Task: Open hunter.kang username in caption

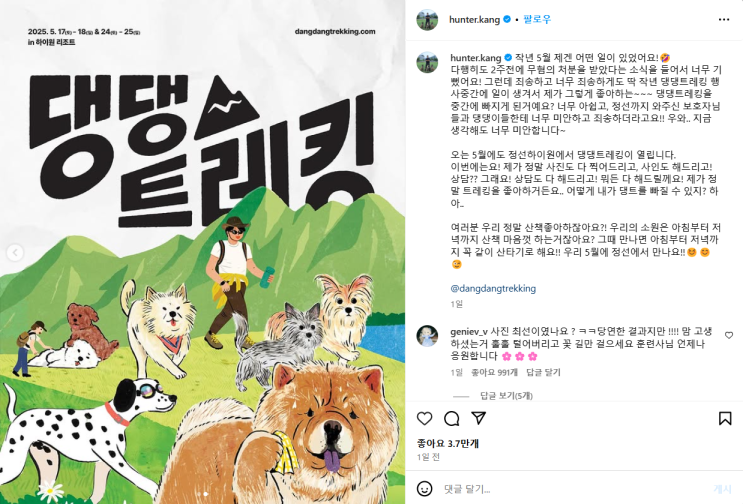Action: click(x=475, y=58)
